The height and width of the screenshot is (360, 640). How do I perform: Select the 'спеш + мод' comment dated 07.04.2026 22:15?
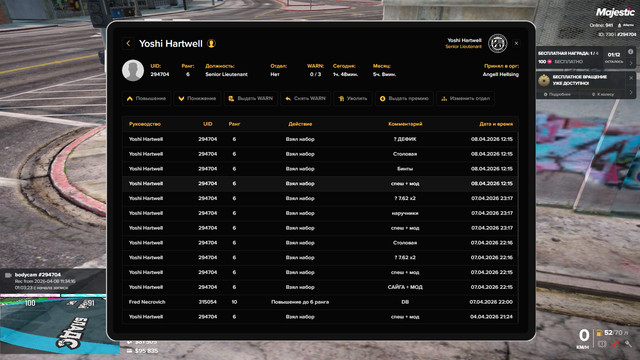405,272
